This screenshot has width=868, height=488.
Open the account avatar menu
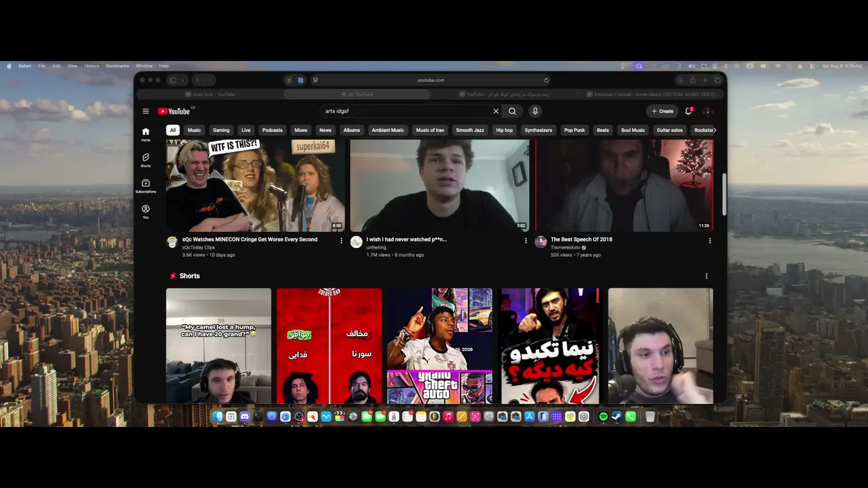[x=708, y=111]
